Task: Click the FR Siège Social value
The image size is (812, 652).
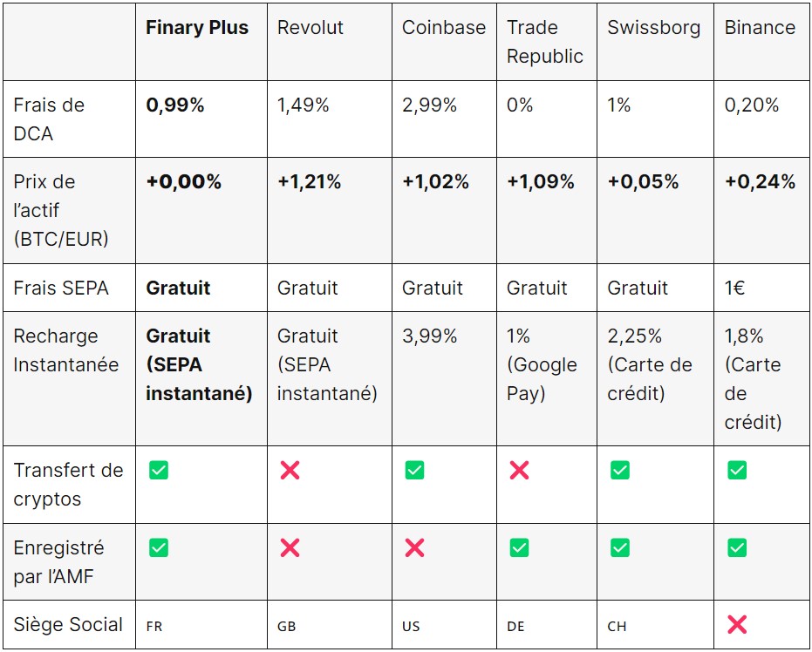Action: (154, 626)
